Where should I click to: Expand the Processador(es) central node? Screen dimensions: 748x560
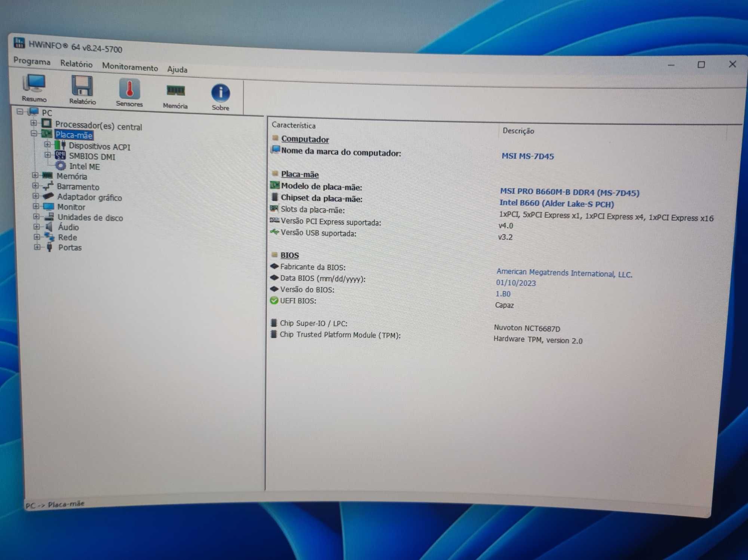(x=34, y=122)
